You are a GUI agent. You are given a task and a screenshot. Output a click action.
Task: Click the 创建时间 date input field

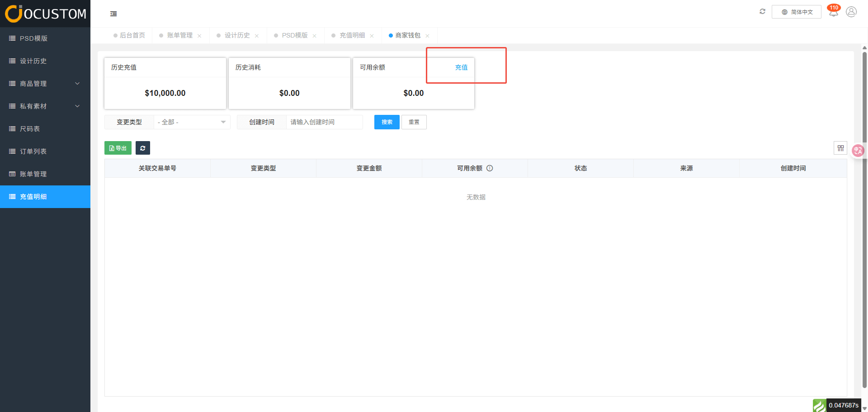click(324, 122)
